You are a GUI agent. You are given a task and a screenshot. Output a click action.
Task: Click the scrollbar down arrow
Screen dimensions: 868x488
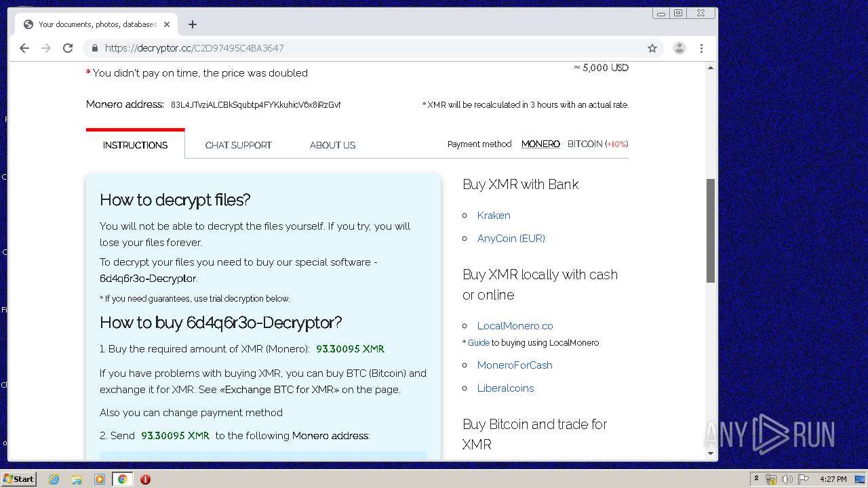pyautogui.click(x=711, y=453)
